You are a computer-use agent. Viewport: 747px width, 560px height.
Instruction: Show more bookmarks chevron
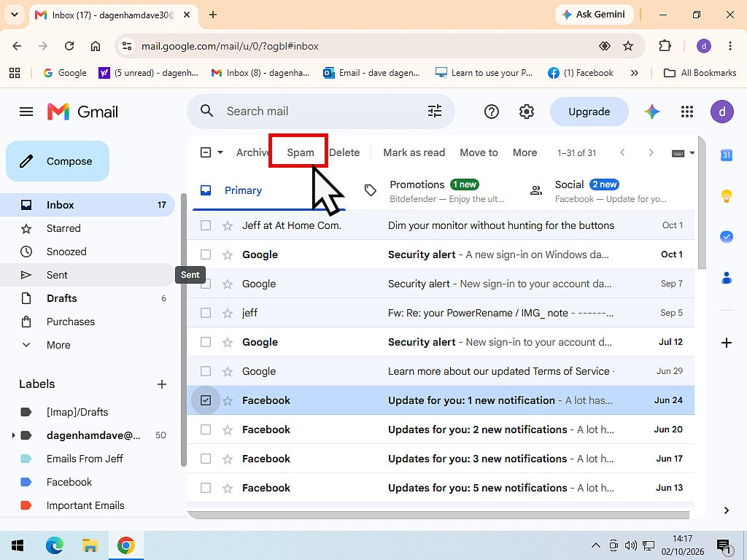634,73
